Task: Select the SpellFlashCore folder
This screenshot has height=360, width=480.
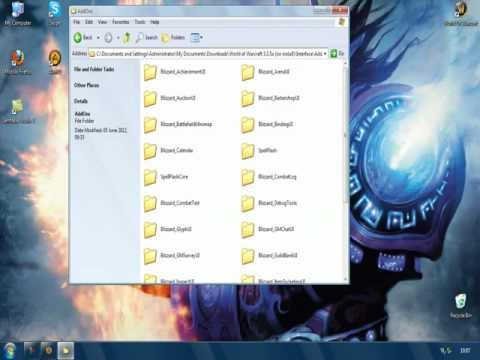Action: click(x=166, y=177)
